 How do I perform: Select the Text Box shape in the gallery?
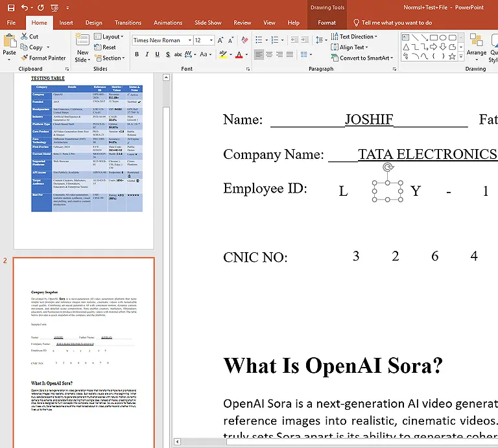pyautogui.click(x=405, y=38)
